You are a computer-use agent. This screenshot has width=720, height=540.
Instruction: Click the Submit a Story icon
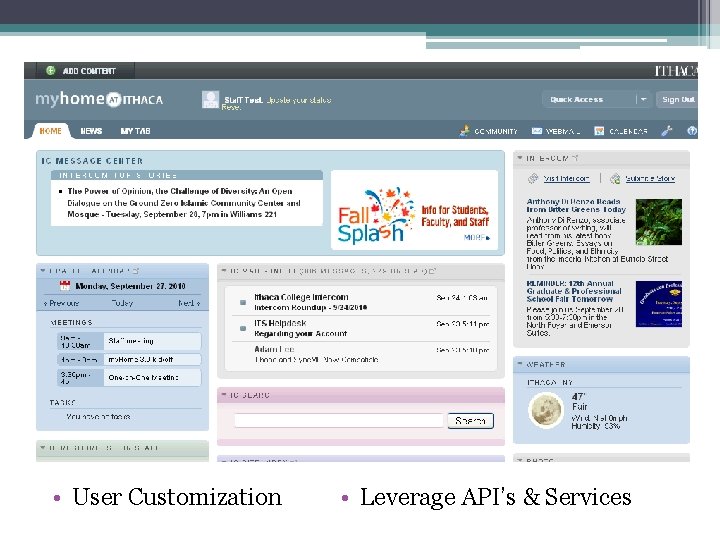coord(615,178)
